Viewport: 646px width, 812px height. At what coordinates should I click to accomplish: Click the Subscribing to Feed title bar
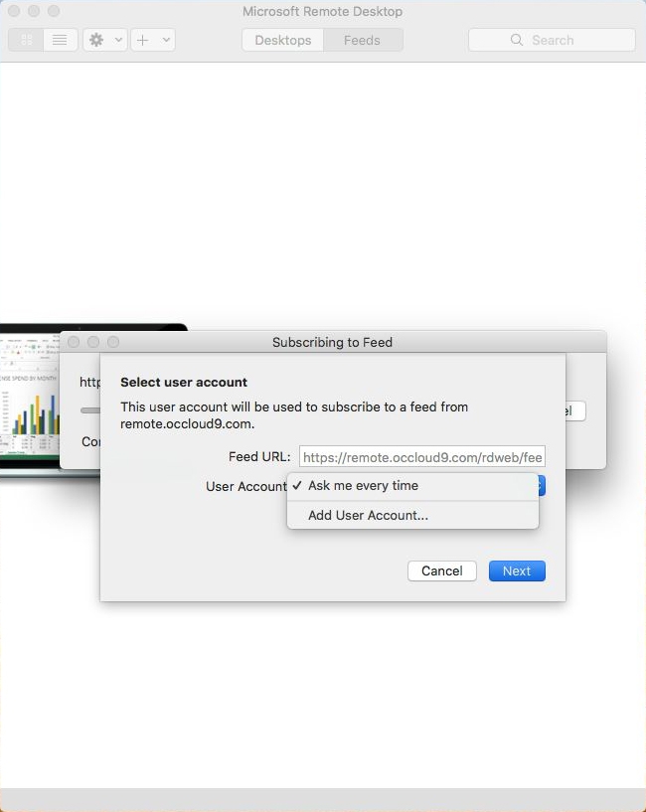333,342
